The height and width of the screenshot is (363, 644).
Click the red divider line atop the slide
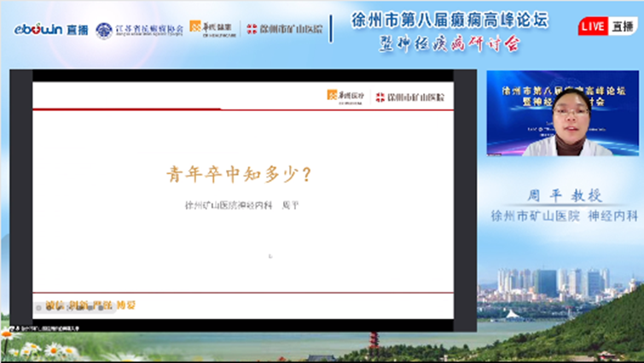[128, 108]
